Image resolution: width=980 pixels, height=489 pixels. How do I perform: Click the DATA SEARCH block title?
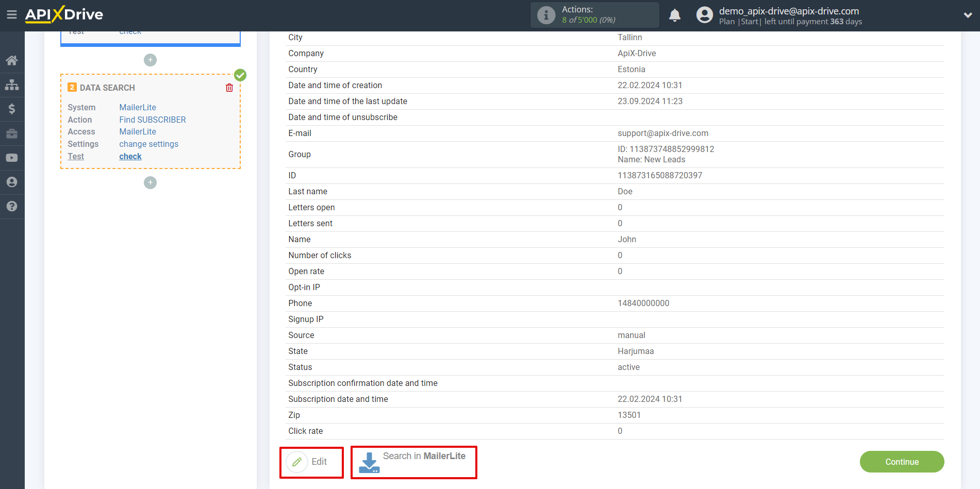coord(107,88)
